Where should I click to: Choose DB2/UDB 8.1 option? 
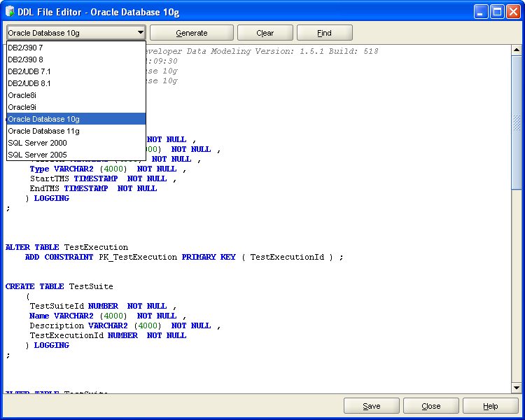[76, 83]
